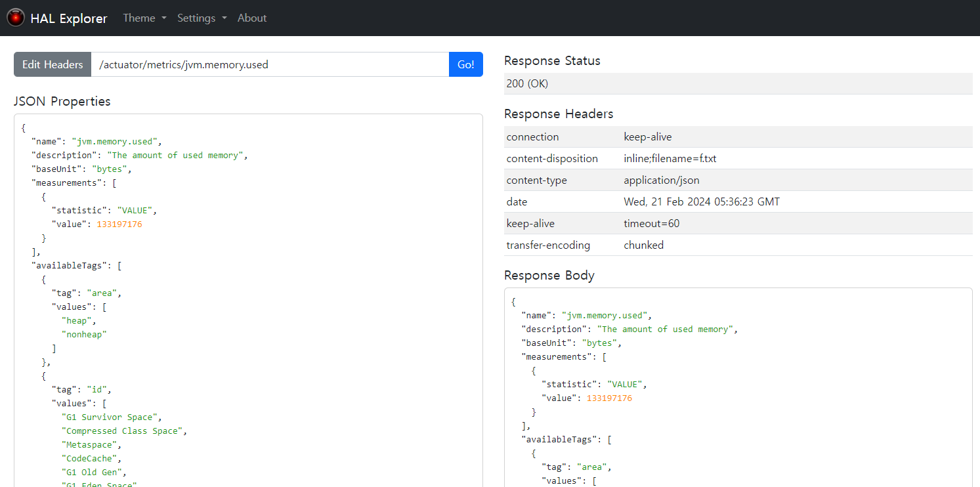Click "bytes" baseUnit value in Response Body

click(x=599, y=343)
